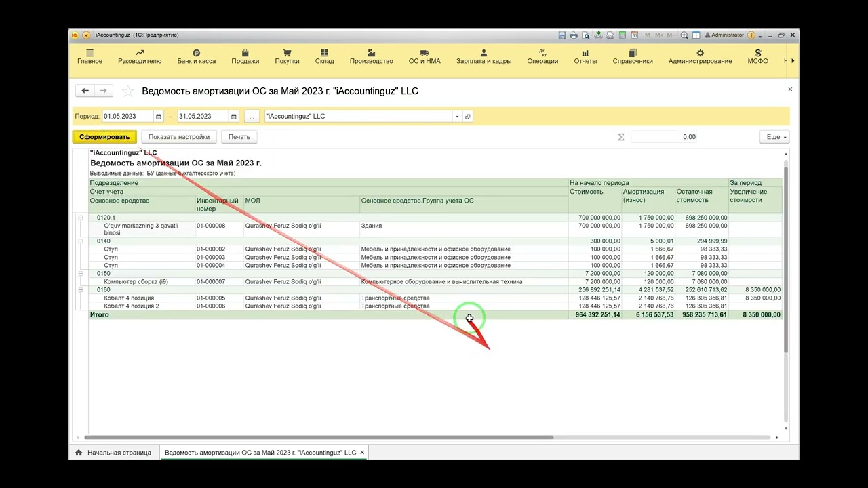Click the Сформировать button
Viewport: 868px width, 488px height.
tap(104, 137)
